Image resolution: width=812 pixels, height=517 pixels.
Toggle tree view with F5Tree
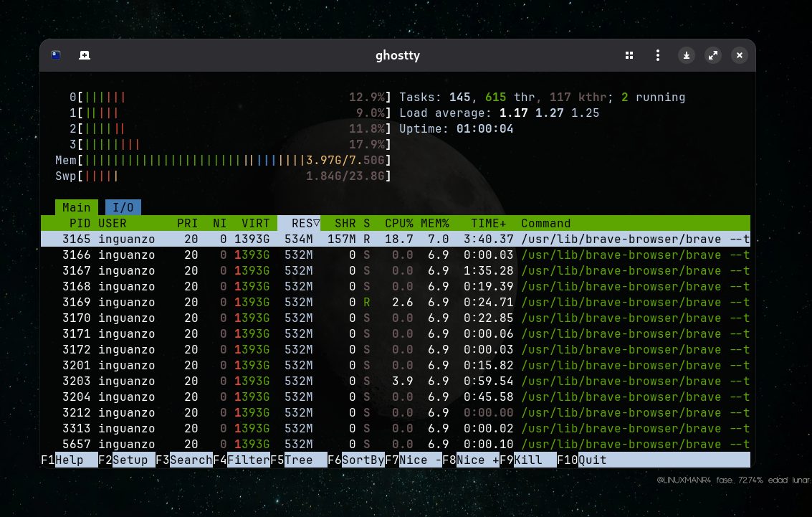click(294, 460)
